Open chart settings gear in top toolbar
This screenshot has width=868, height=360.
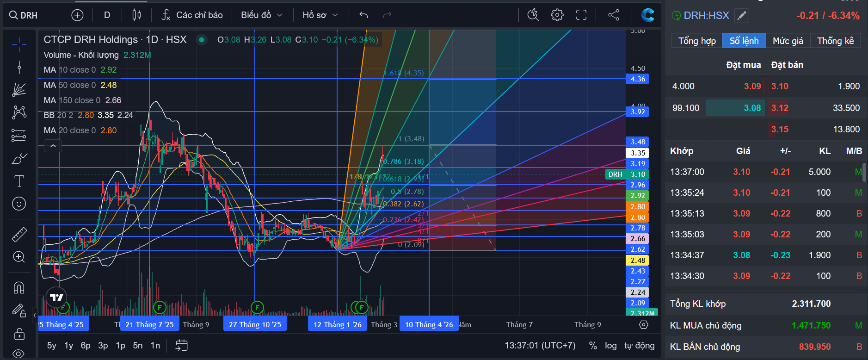(557, 15)
